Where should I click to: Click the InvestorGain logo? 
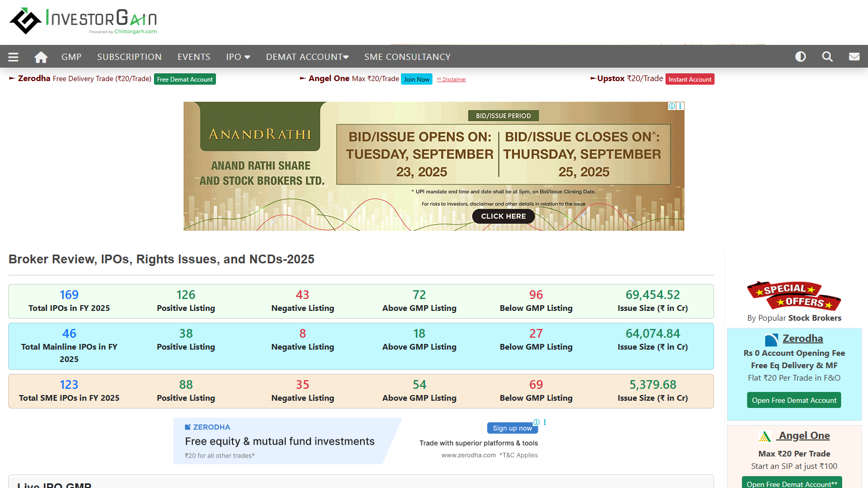[83, 21]
